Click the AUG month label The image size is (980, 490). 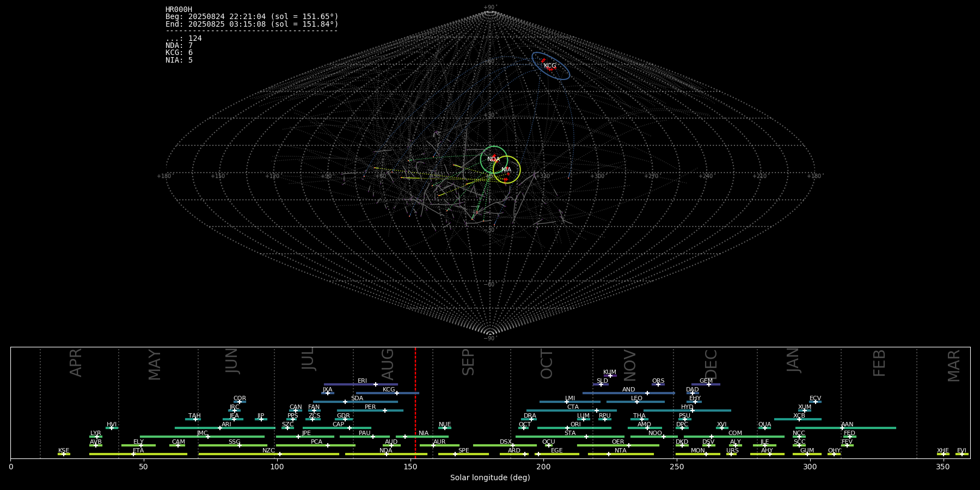coord(388,364)
